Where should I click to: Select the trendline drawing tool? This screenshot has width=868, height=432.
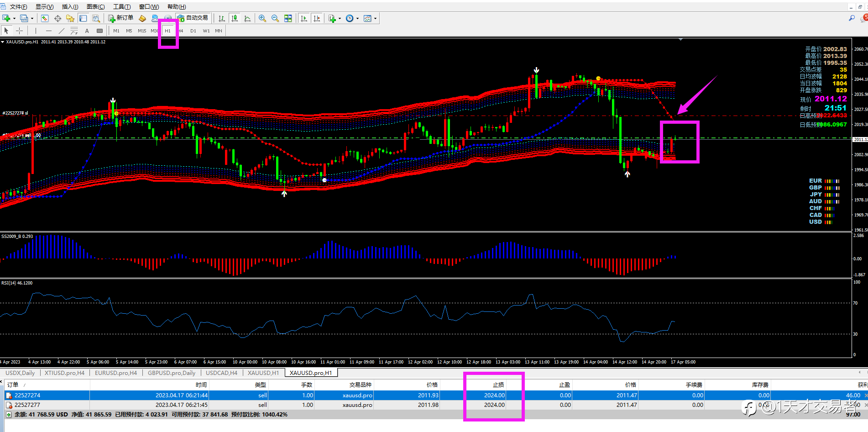point(61,31)
